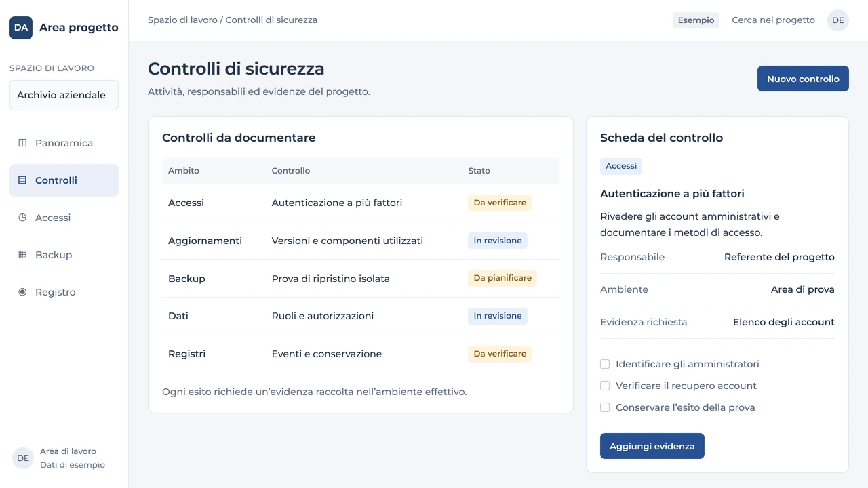Image resolution: width=868 pixels, height=488 pixels.
Task: Select the Versioni e componenti utilizzati row
Action: (361, 241)
